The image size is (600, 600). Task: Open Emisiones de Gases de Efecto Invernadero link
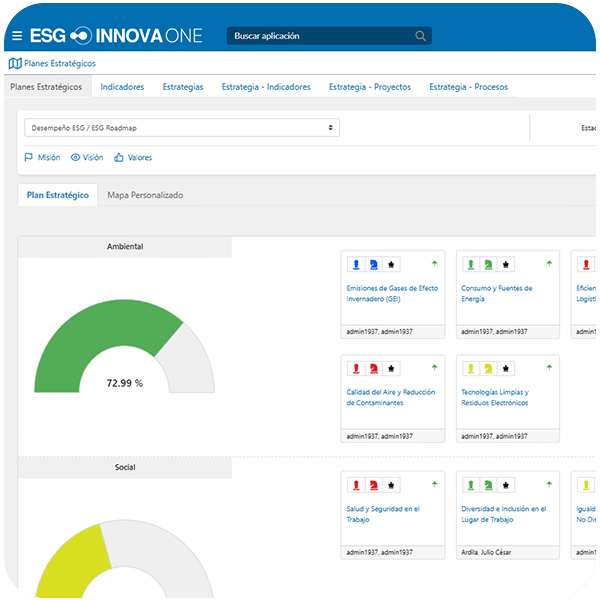point(392,293)
